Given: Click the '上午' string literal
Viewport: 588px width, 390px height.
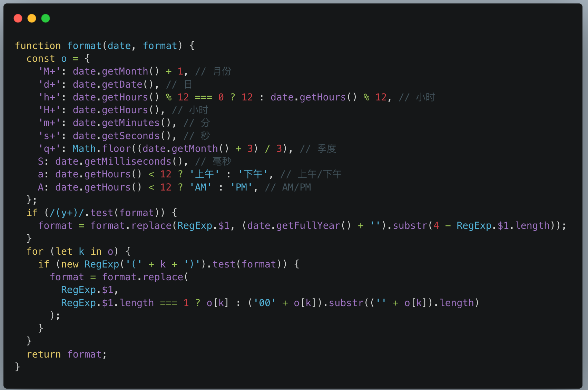Looking at the screenshot, I should 204,174.
